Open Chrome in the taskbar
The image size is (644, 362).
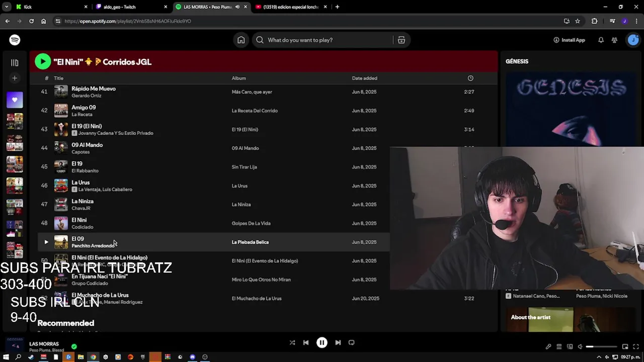[x=93, y=357]
